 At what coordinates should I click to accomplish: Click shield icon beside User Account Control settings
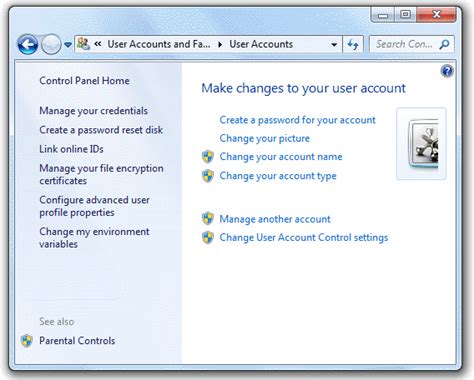tap(208, 238)
